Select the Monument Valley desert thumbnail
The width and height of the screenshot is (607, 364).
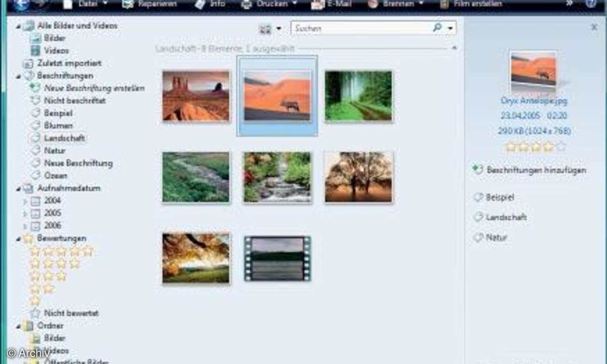click(x=196, y=96)
